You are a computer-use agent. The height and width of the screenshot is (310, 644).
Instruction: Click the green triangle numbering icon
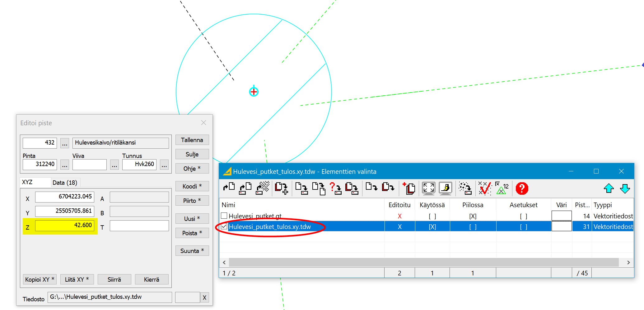point(502,188)
